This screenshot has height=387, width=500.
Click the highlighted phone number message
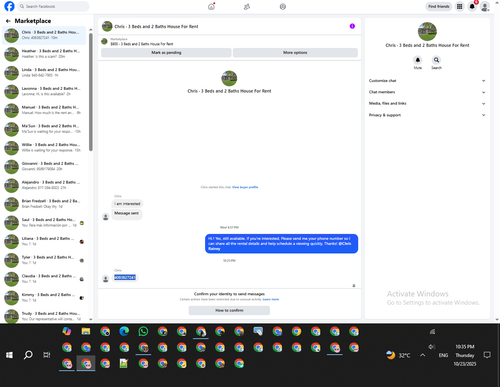pyautogui.click(x=125, y=277)
